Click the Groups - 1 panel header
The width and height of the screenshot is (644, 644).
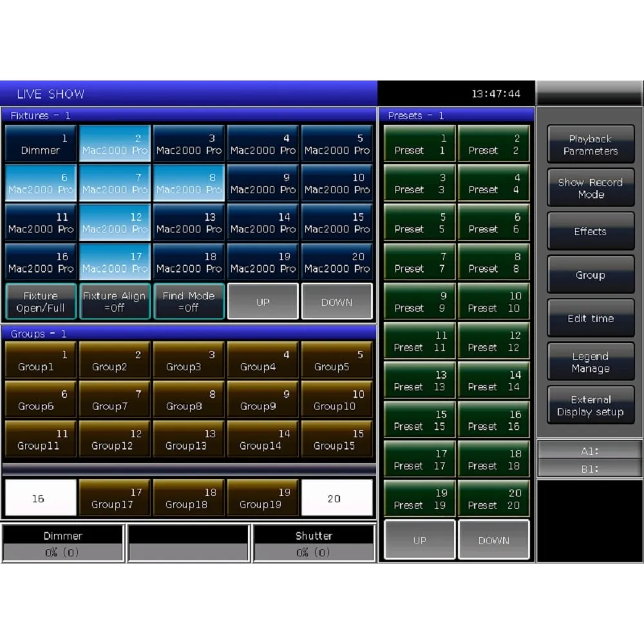tap(189, 334)
